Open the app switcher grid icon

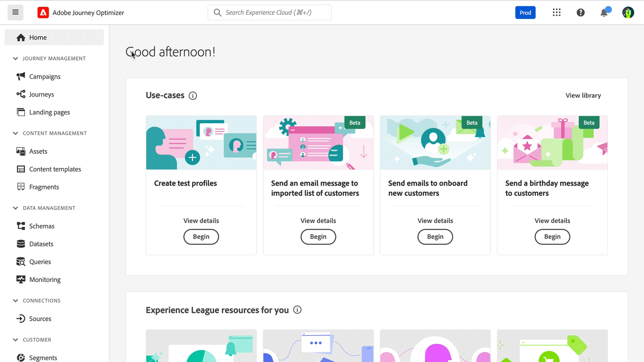556,12
